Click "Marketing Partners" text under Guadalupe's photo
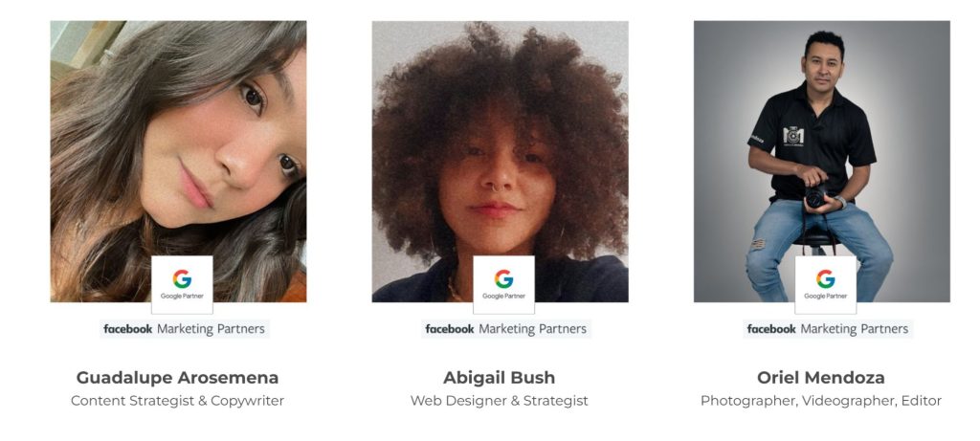The width and height of the screenshot is (980, 441). click(x=212, y=329)
